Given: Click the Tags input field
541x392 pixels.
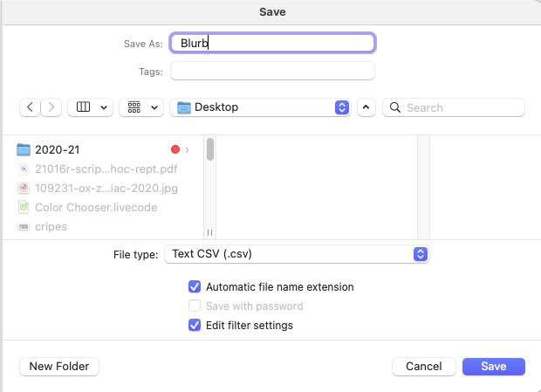Looking at the screenshot, I should [272, 71].
